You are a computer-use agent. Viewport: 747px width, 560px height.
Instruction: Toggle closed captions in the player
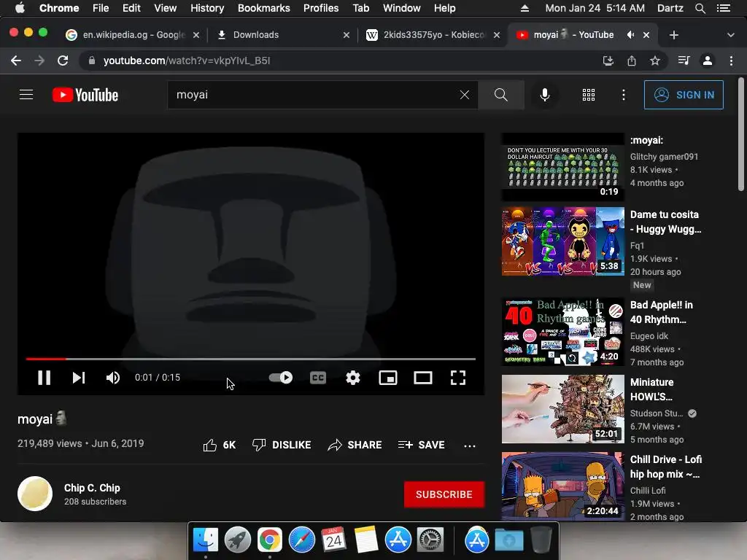318,378
